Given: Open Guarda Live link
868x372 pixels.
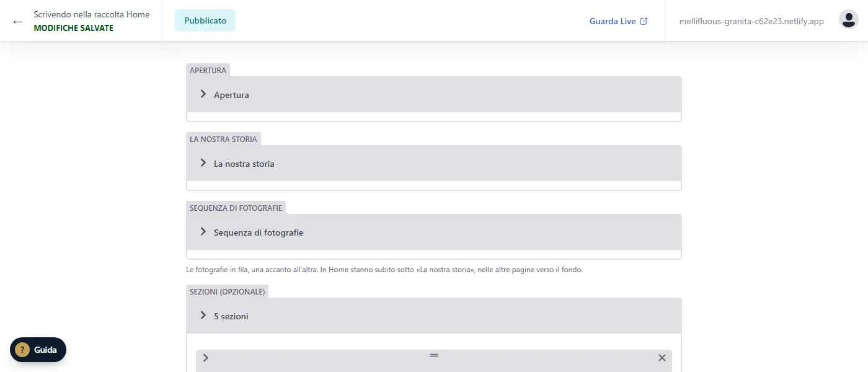Looking at the screenshot, I should pyautogui.click(x=618, y=21).
